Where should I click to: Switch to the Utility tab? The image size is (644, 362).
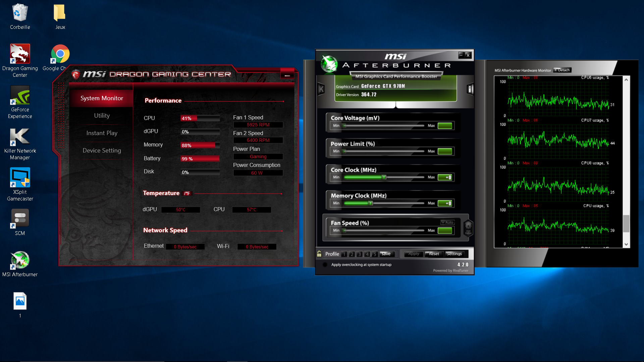[102, 116]
